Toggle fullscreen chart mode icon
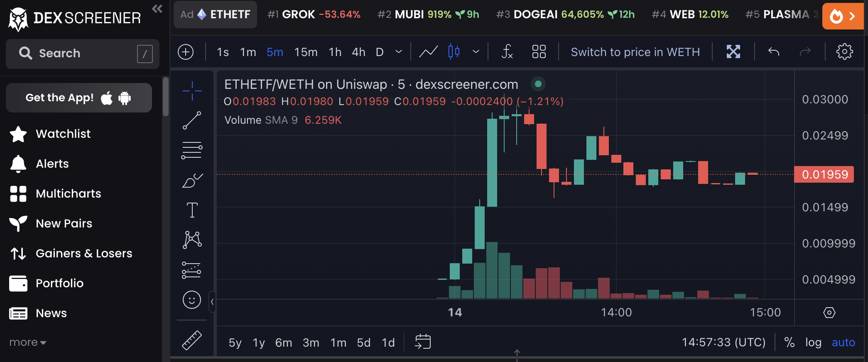The height and width of the screenshot is (362, 868). (x=733, y=52)
